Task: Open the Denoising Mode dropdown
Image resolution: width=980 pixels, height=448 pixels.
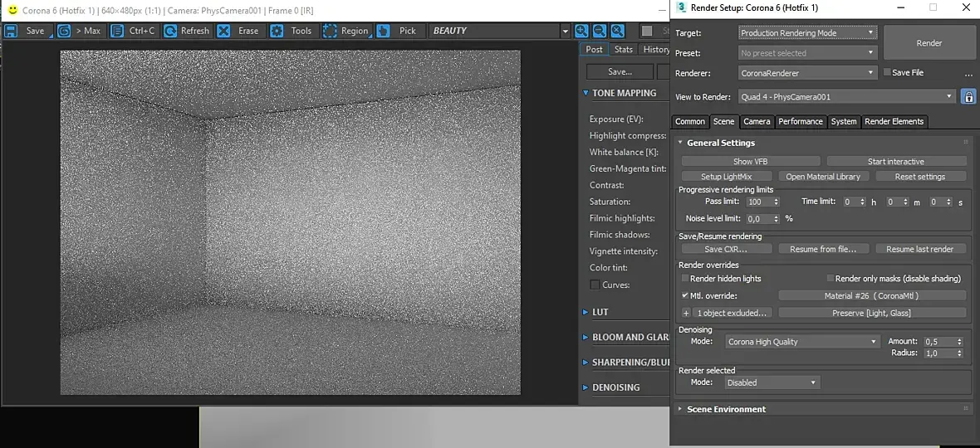Action: tap(803, 342)
